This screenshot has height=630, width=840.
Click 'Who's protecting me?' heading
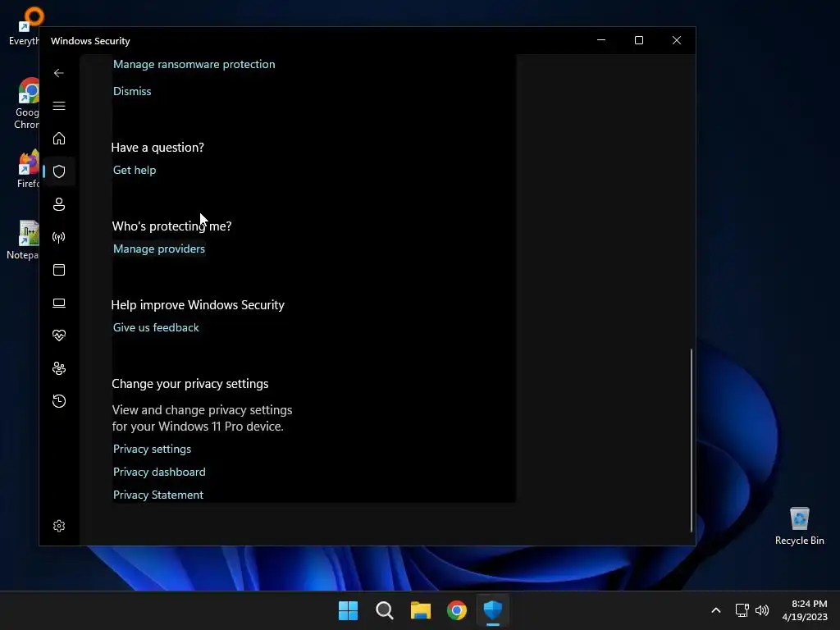[x=171, y=226]
